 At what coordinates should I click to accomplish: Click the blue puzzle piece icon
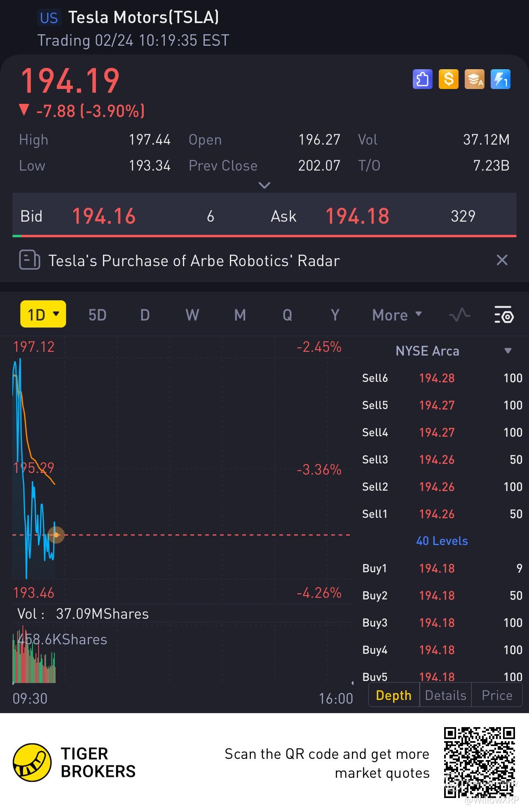[422, 79]
